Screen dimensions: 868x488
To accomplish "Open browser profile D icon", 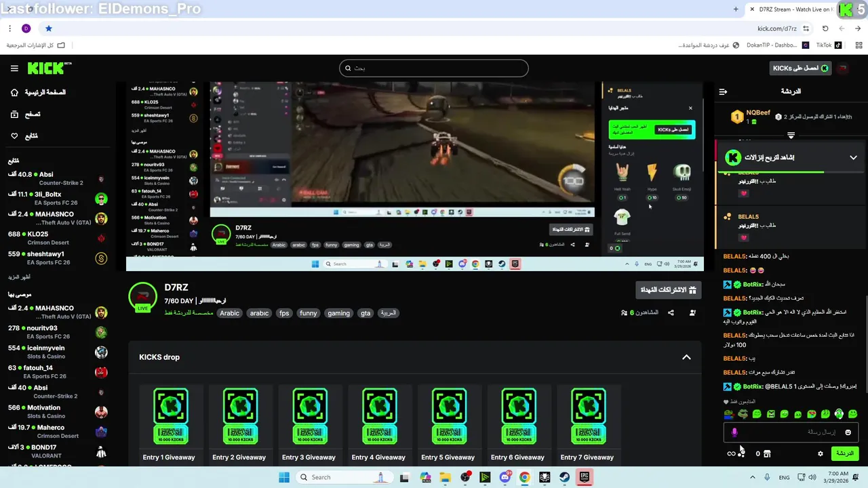I will 26,28.
